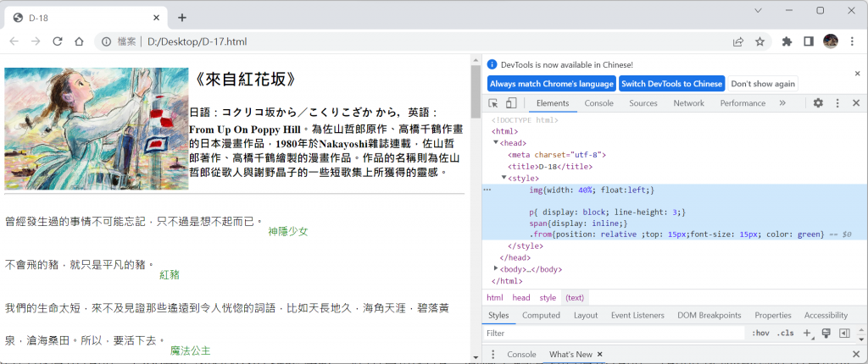This screenshot has height=364, width=868.
Task: Open the Computed pane tab
Action: pyautogui.click(x=541, y=315)
